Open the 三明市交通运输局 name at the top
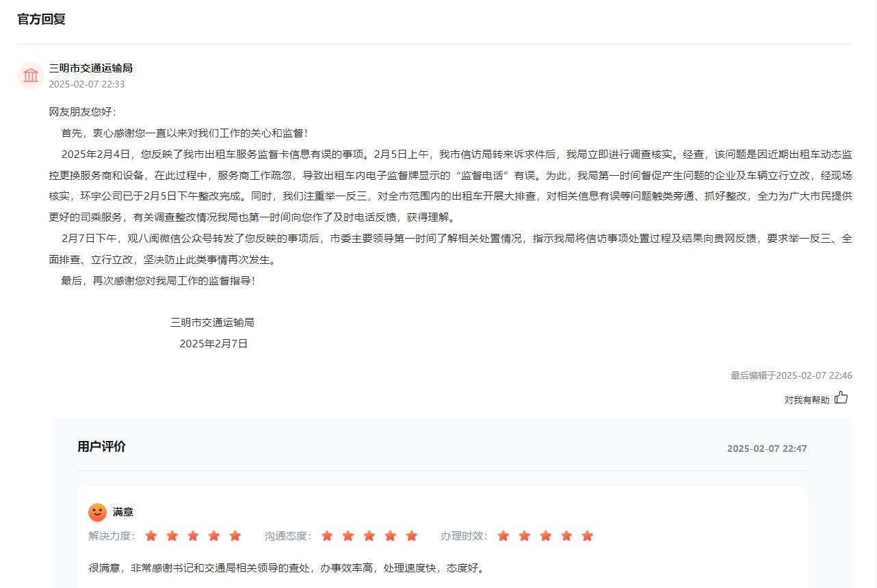The image size is (877, 588). (x=90, y=68)
